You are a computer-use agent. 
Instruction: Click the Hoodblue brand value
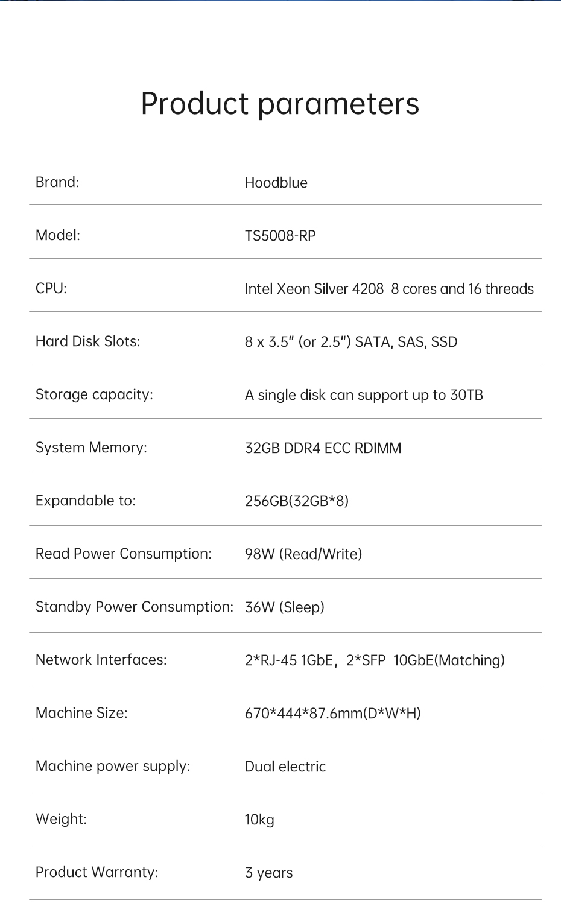tap(276, 183)
